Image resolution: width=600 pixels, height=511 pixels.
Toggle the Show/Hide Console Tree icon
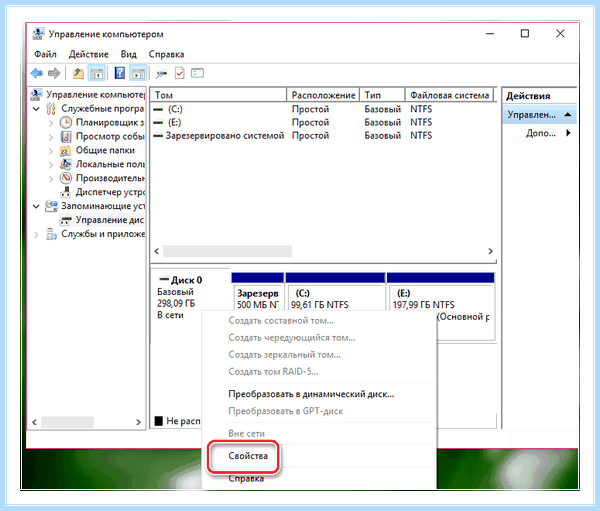pyautogui.click(x=96, y=73)
